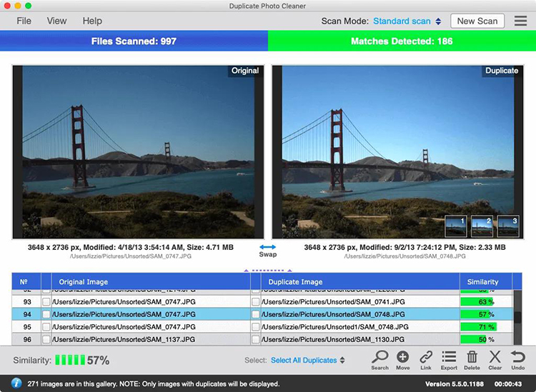Click original file path SAM_0747.JPG under preview

(x=131, y=256)
